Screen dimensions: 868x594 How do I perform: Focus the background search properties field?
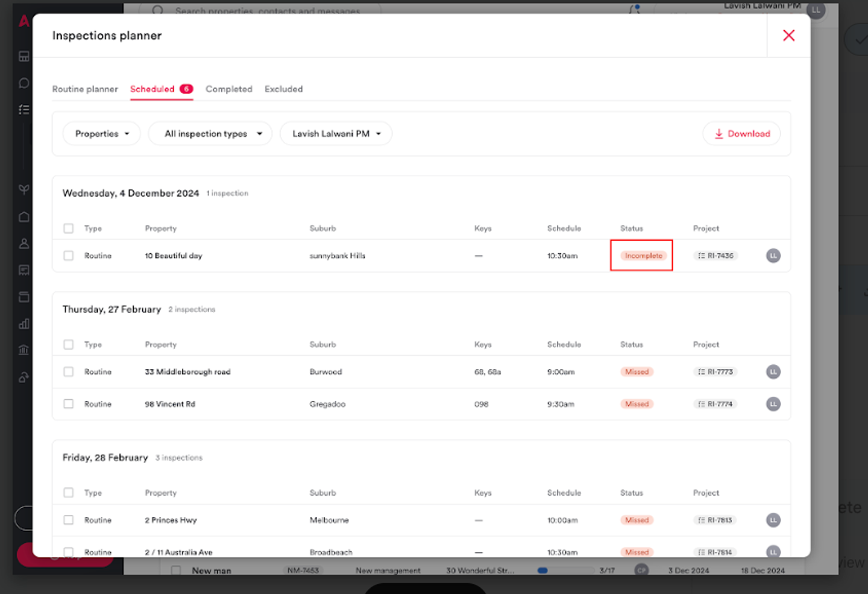(260, 10)
